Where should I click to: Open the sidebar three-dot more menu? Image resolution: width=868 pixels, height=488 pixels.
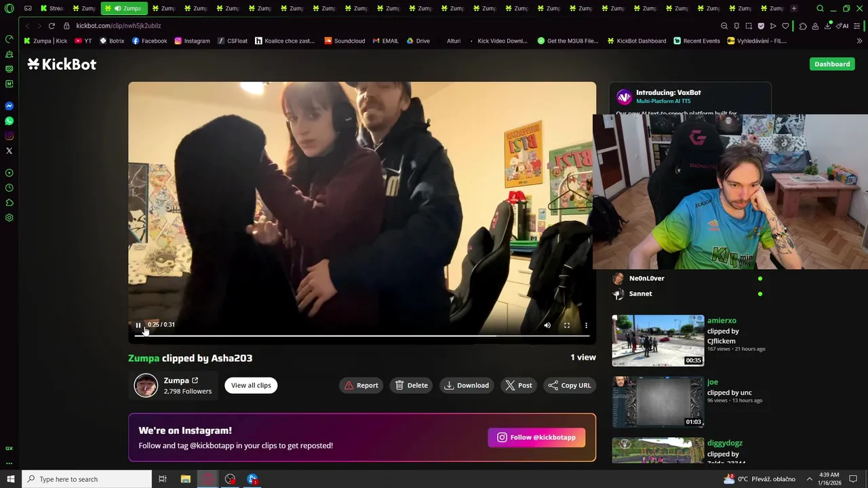point(9,464)
